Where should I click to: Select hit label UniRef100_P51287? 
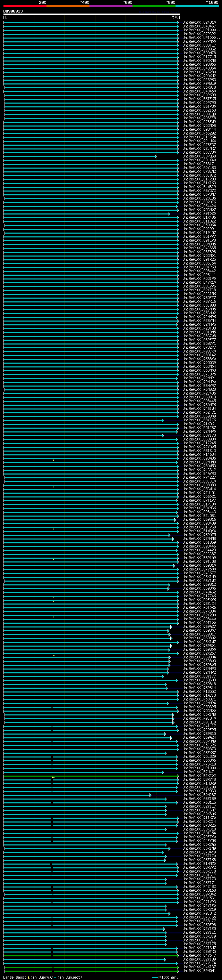click(199, 428)
